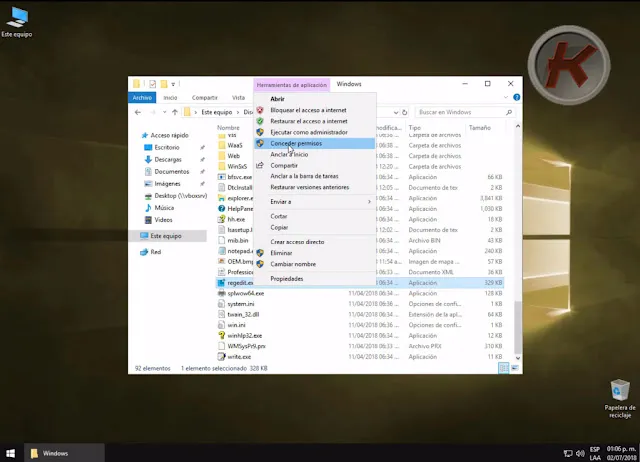
Task: Choose Cambiar nombre entry
Action: [x=293, y=264]
